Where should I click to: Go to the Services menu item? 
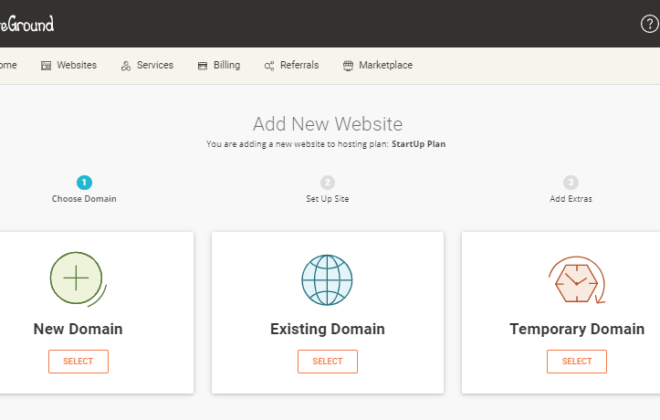(147, 65)
